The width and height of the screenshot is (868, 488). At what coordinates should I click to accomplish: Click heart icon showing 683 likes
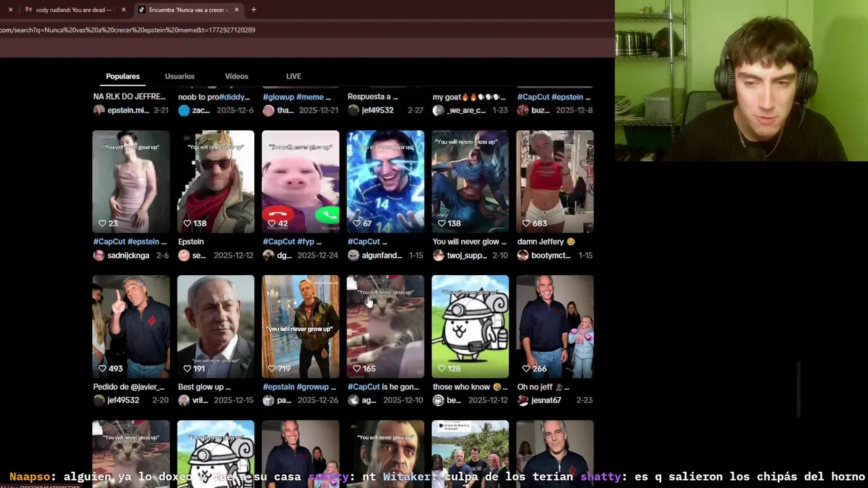(526, 223)
